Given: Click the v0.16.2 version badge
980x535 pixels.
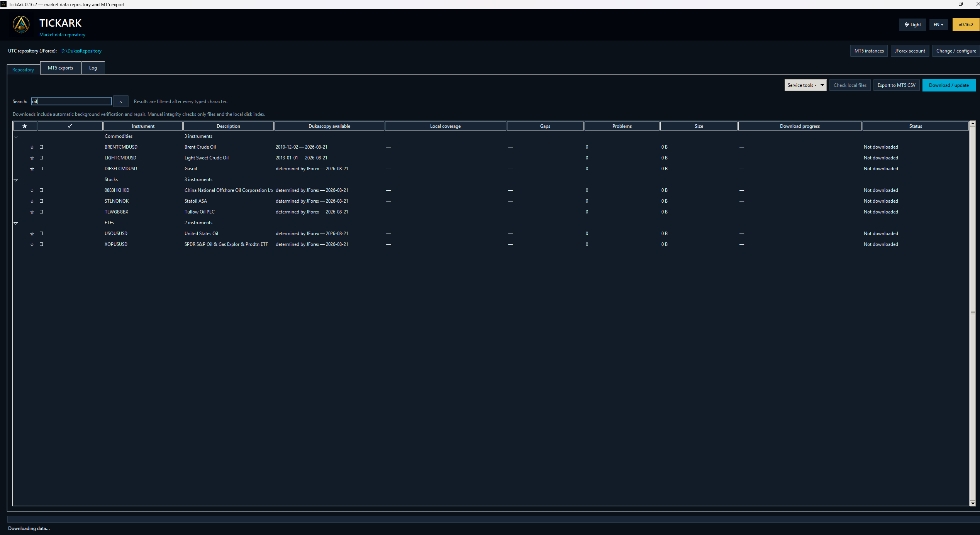Looking at the screenshot, I should pyautogui.click(x=966, y=25).
